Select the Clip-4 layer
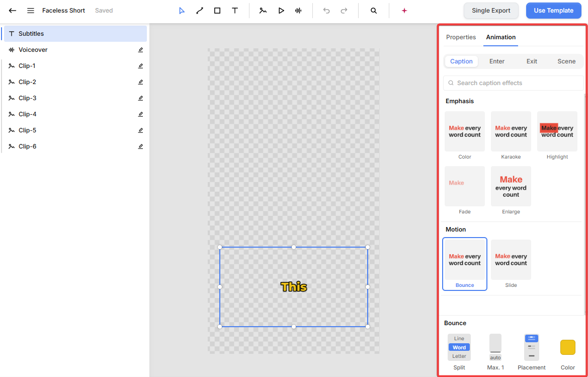 [x=75, y=114]
